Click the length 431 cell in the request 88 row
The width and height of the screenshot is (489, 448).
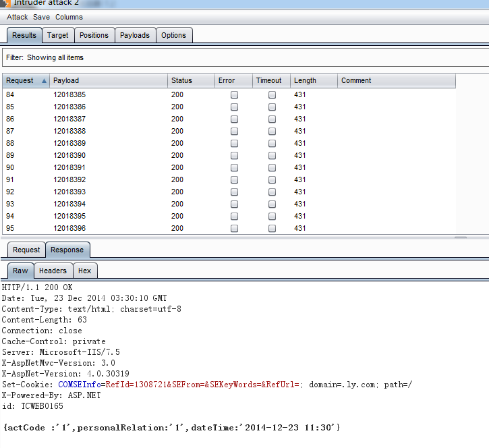299,143
